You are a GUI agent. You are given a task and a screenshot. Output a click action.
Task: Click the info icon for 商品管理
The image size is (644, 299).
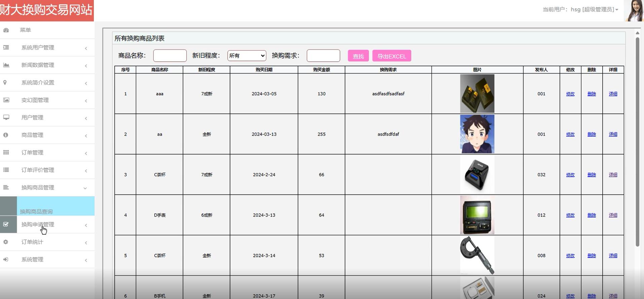[6, 135]
